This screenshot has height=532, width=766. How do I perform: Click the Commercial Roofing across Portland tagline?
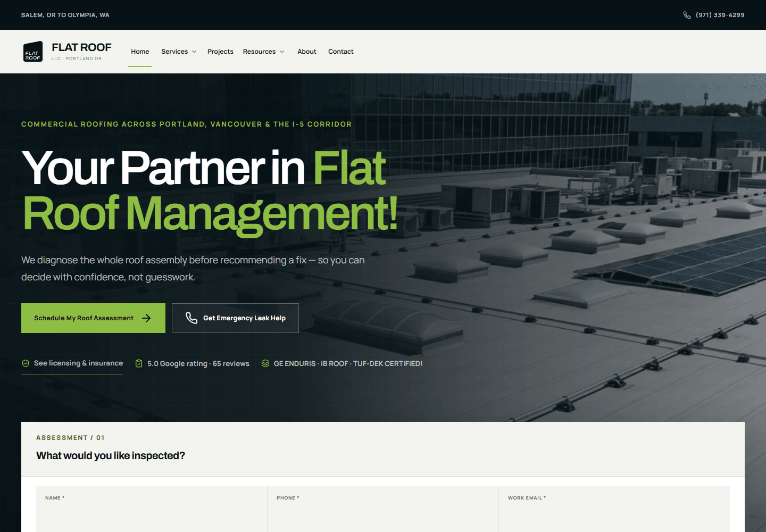186,124
